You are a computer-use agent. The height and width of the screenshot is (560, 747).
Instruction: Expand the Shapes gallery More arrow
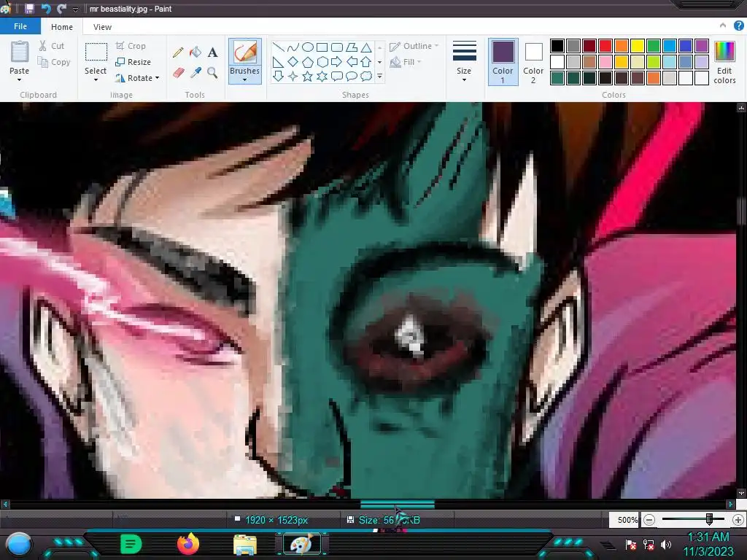[379, 76]
